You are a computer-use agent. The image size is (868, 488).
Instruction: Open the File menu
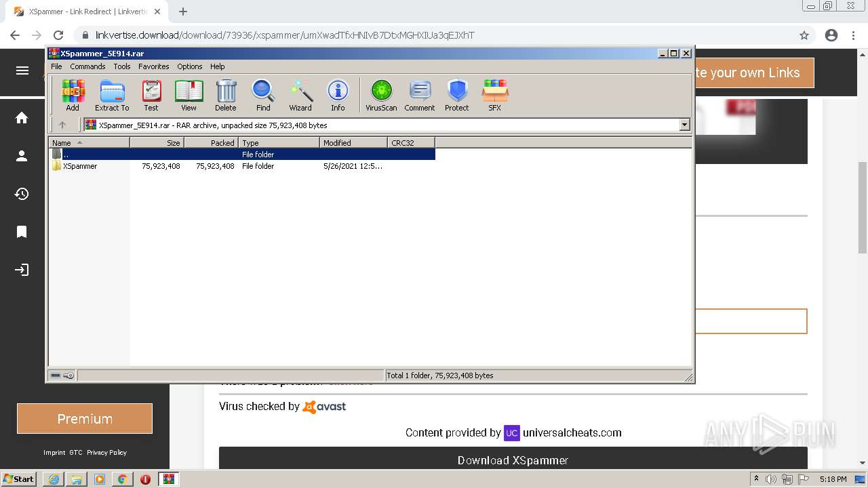(x=56, y=66)
